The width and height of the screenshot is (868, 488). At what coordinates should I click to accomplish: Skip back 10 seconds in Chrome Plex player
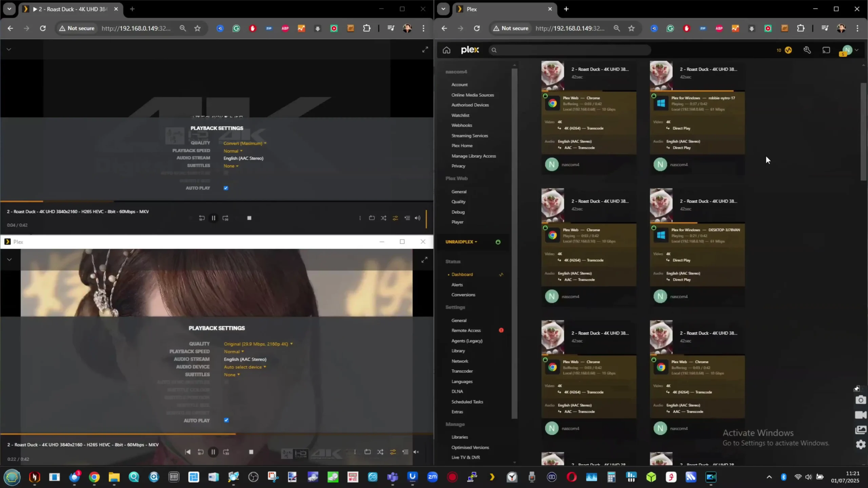[201, 218]
